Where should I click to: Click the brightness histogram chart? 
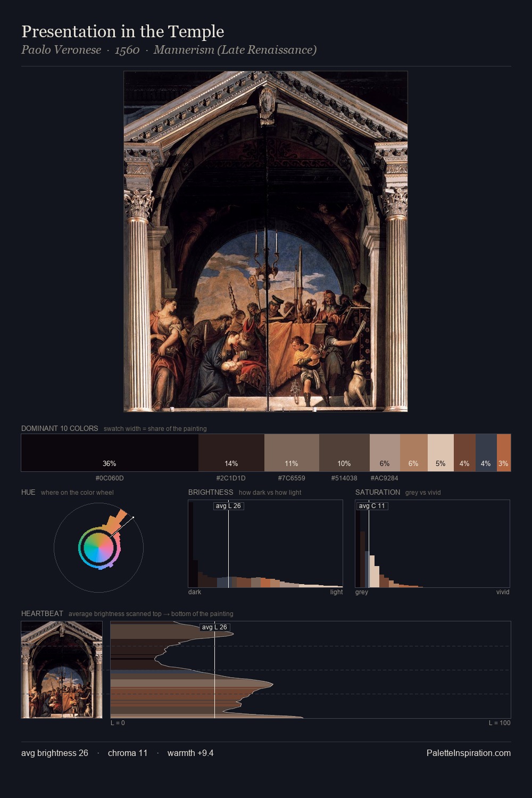(x=265, y=544)
